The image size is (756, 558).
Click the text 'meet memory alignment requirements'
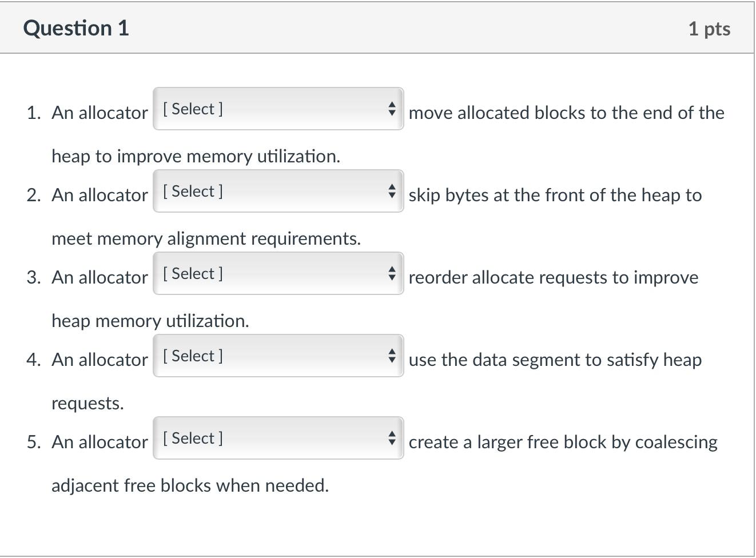pyautogui.click(x=206, y=238)
